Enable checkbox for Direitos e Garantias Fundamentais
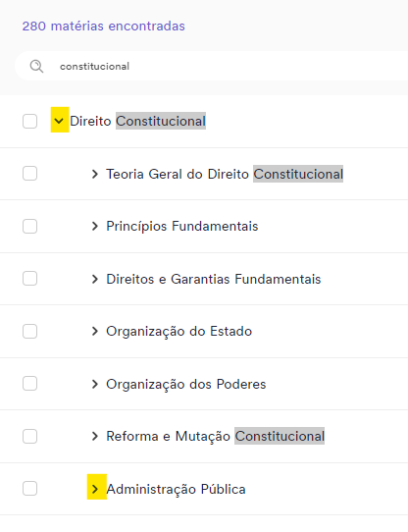 pos(29,279)
